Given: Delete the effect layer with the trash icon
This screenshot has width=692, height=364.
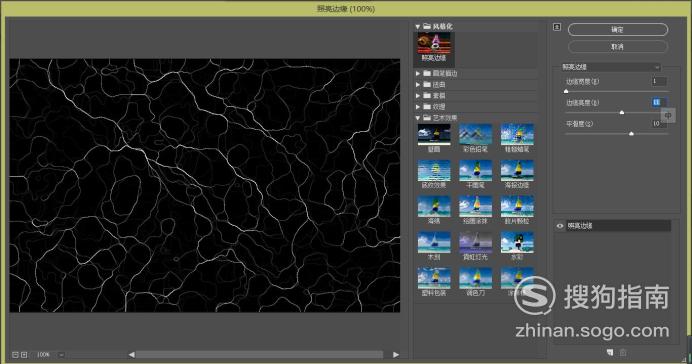Looking at the screenshot, I should point(623,352).
